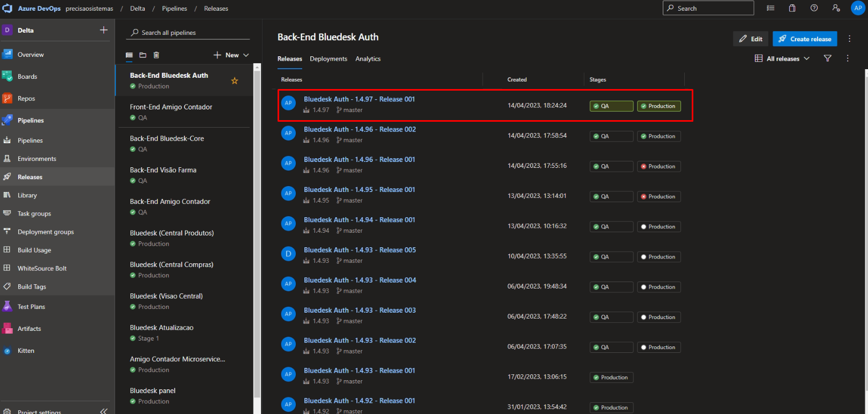The height and width of the screenshot is (414, 868).
Task: Add new item with Delta plus icon
Action: pos(103,30)
